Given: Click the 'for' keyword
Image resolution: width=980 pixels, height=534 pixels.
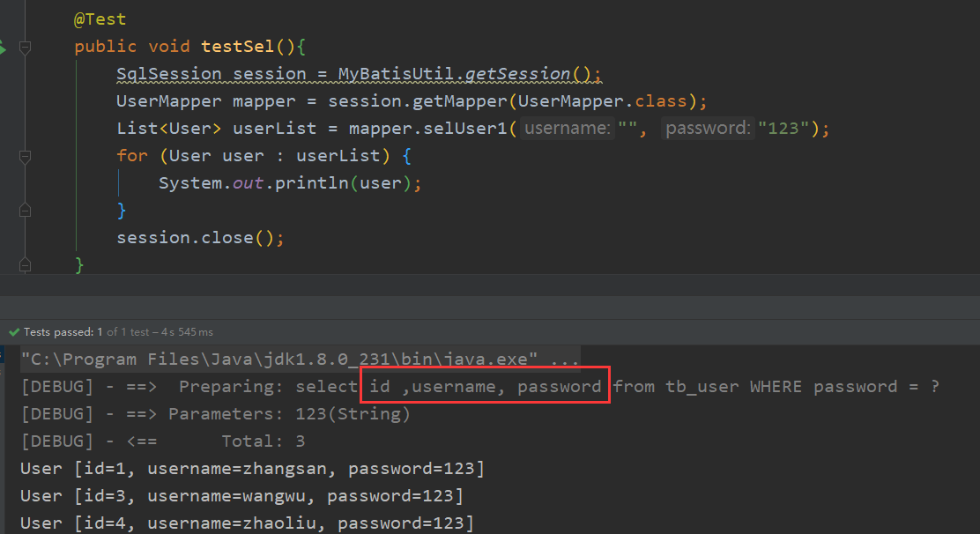Looking at the screenshot, I should pos(132,155).
